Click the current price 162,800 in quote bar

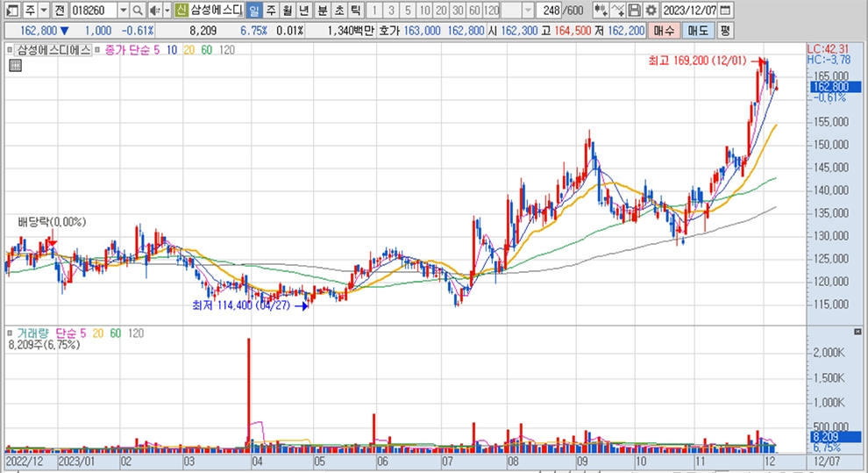(39, 31)
